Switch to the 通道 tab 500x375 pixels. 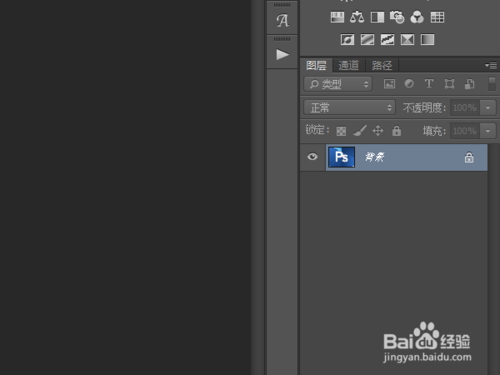coord(349,65)
